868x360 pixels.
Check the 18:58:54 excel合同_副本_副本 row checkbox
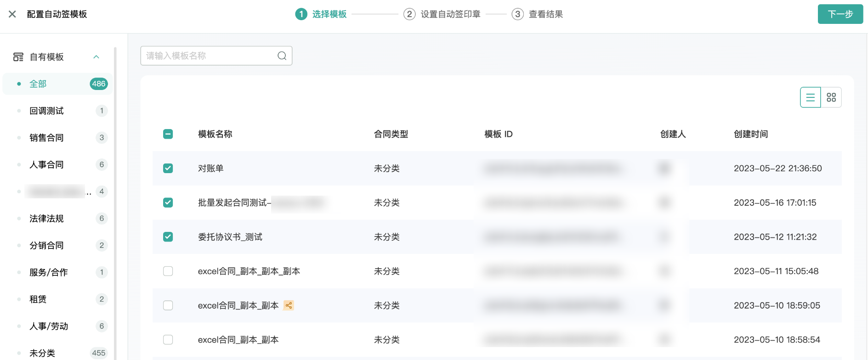click(168, 340)
